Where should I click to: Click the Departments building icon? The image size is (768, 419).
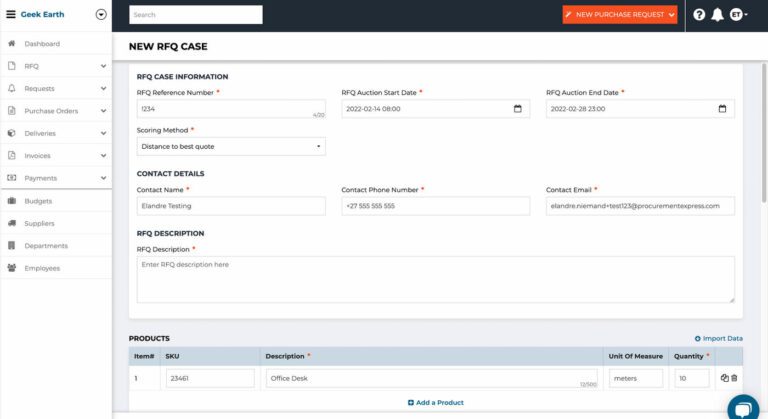click(12, 246)
